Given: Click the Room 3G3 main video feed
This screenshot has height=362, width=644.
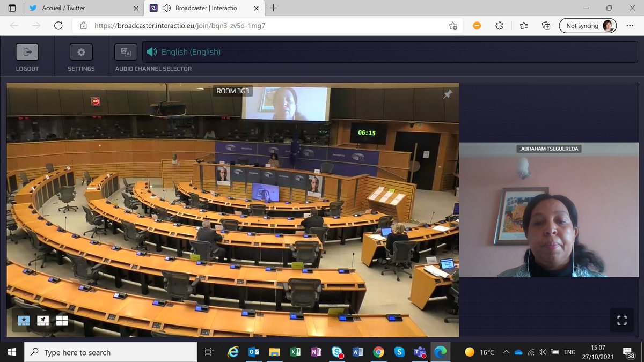Looking at the screenshot, I should pos(233,210).
